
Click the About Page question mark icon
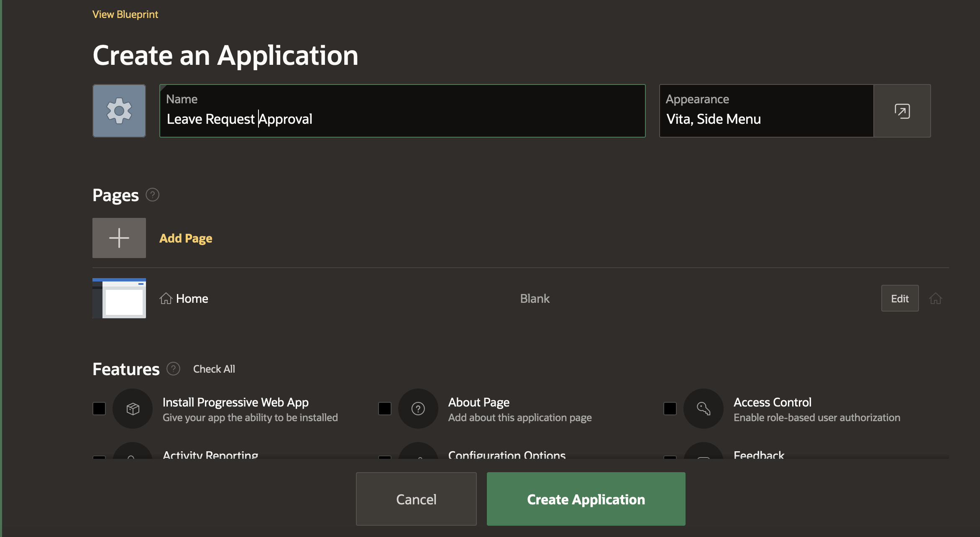(x=418, y=409)
